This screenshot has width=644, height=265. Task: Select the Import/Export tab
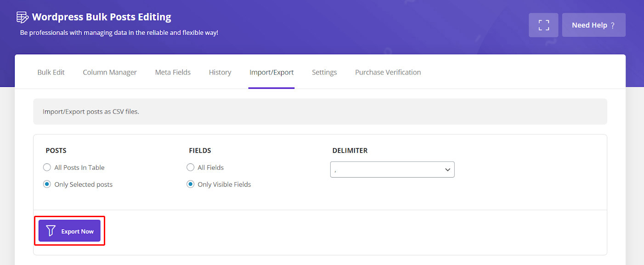pyautogui.click(x=271, y=72)
